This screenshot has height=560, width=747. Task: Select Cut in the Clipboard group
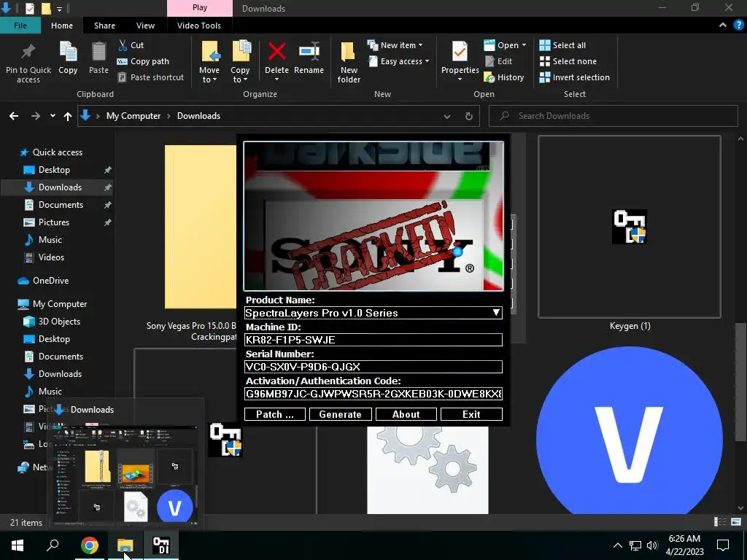[131, 45]
